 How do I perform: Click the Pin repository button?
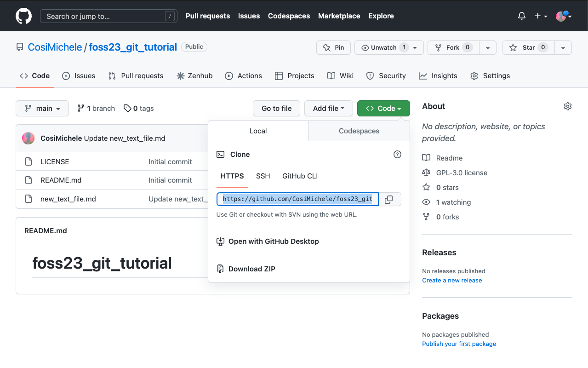coord(334,48)
